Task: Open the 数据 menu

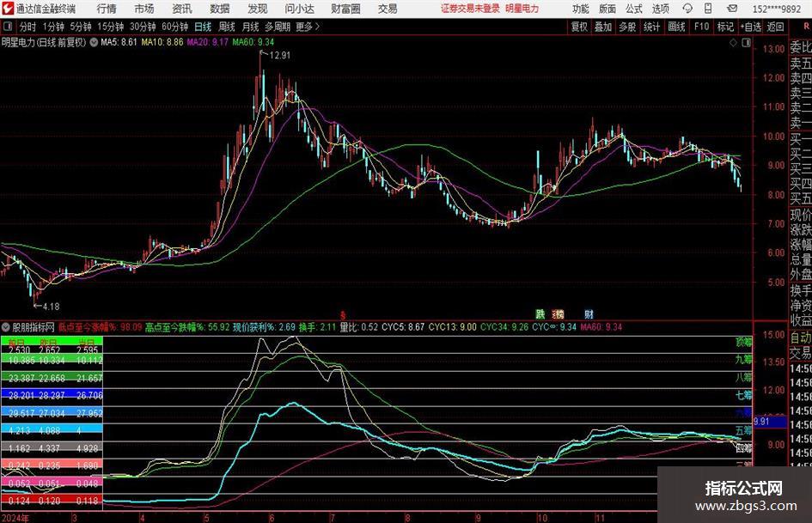Action: (220, 9)
